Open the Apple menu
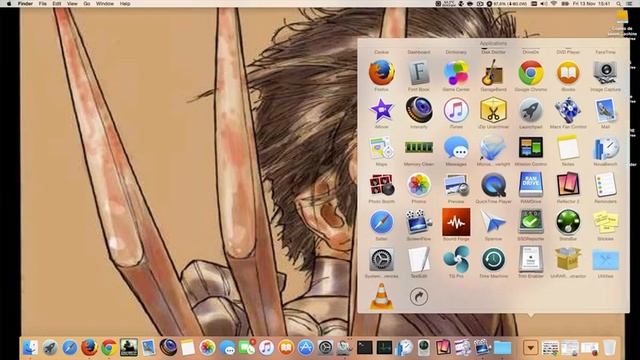The width and height of the screenshot is (640, 360). (9, 4)
